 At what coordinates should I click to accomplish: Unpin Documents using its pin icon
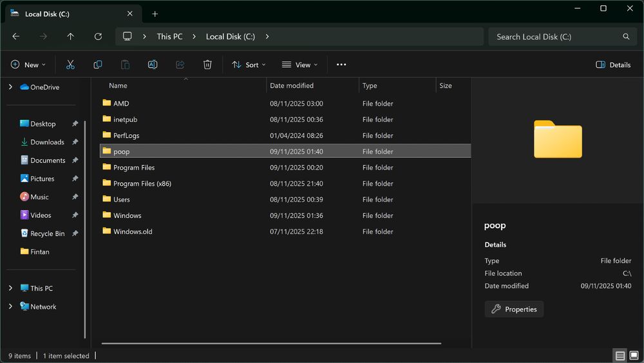75,161
